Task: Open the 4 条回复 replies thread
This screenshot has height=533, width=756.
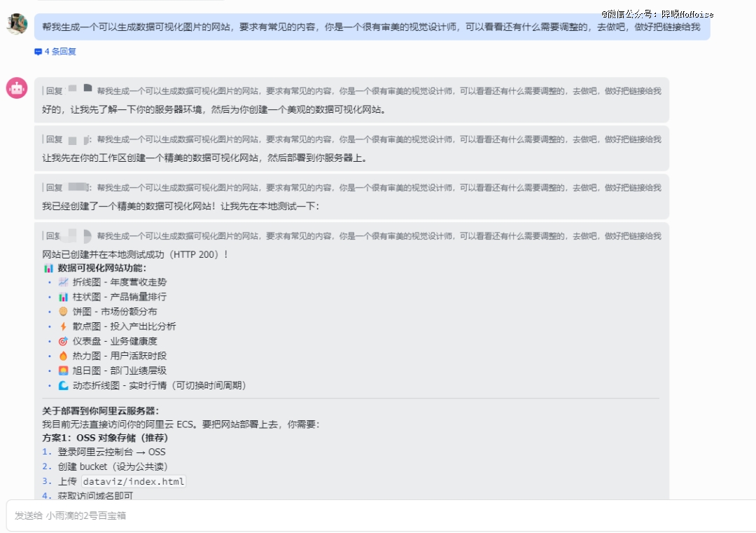Action: (x=60, y=51)
